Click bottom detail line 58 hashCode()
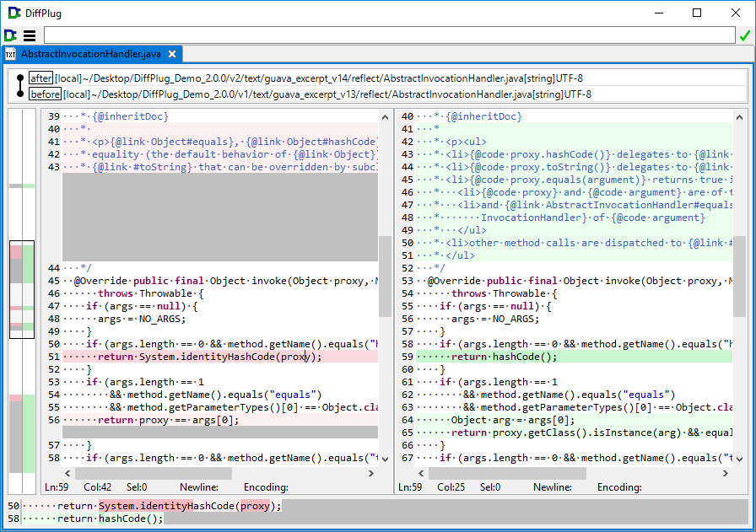Viewport: 756px width, 532px height. tap(131, 519)
